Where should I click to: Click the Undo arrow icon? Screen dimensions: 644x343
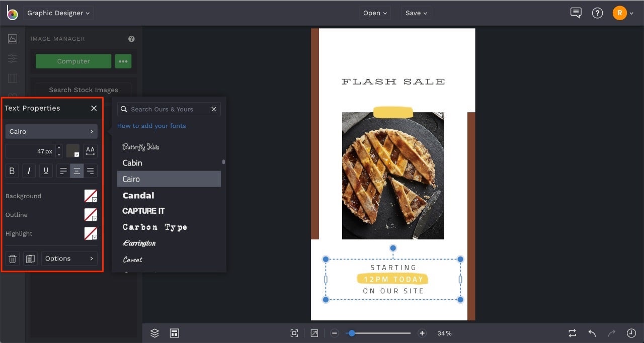coord(592,333)
